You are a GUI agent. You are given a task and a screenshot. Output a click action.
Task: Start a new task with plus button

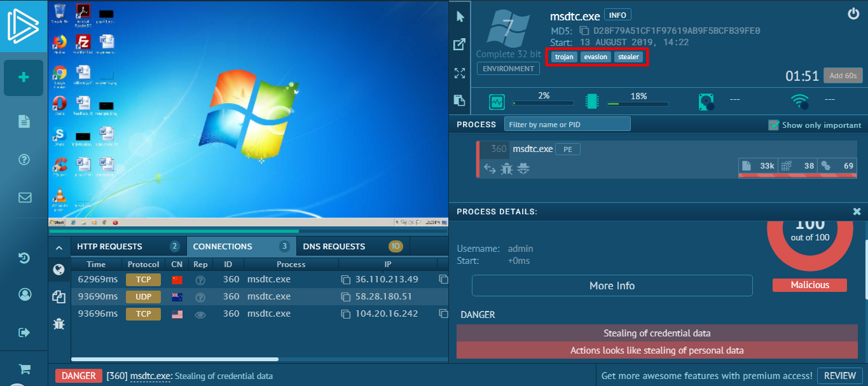tap(24, 78)
